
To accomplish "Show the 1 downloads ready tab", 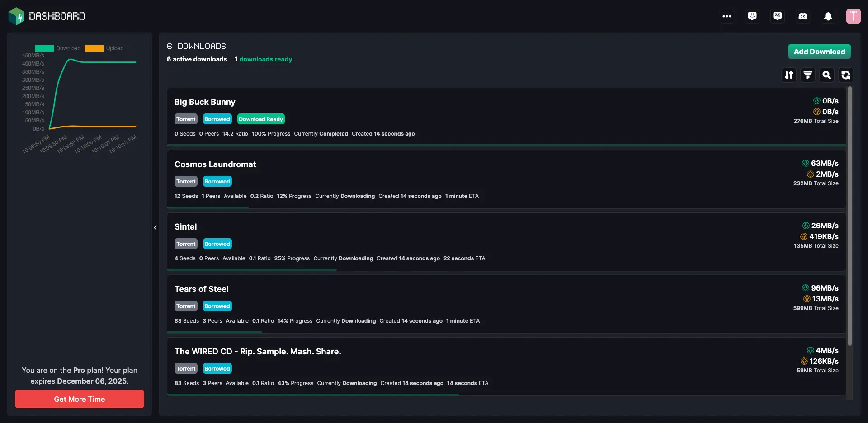I will point(263,59).
